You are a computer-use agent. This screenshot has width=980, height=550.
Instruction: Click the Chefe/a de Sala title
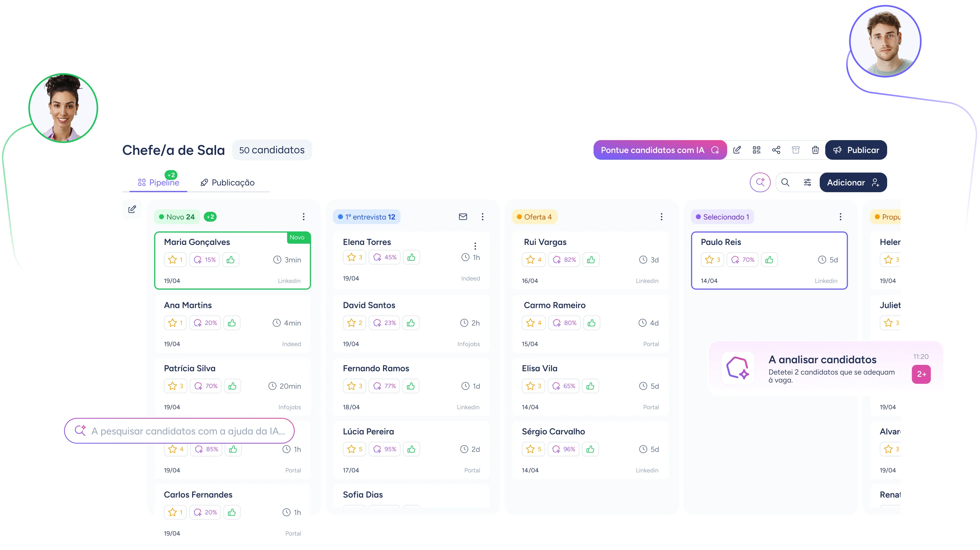(x=173, y=150)
